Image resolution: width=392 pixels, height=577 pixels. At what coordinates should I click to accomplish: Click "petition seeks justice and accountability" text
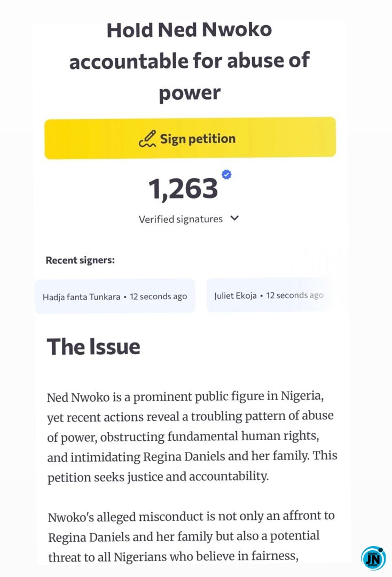tap(158, 477)
